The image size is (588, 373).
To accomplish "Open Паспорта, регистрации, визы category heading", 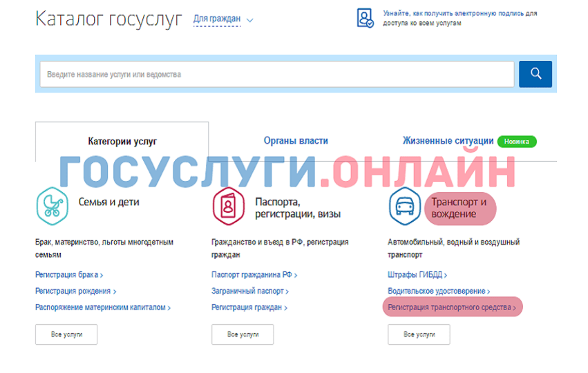I will 298,208.
